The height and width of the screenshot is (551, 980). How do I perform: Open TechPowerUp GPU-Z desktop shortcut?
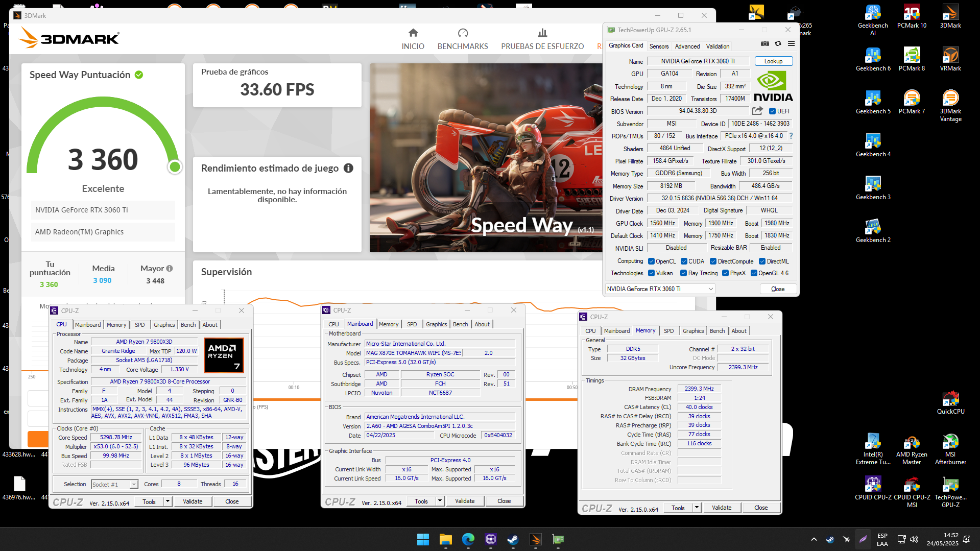coord(950,492)
